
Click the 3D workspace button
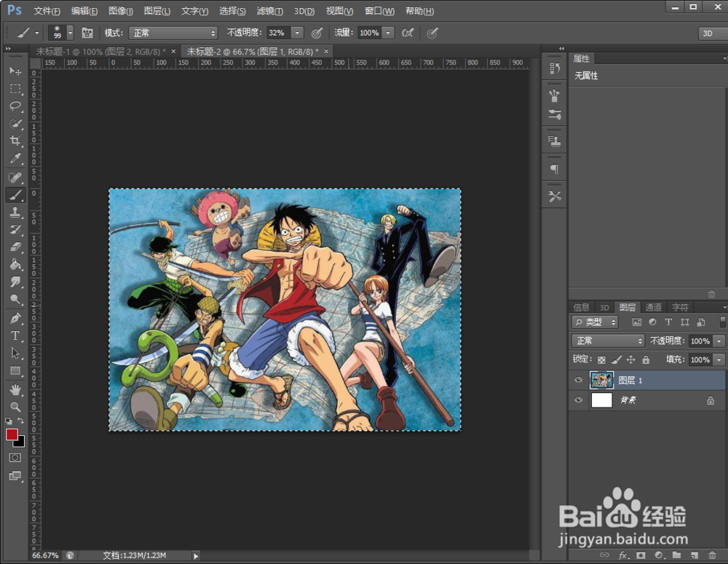click(x=712, y=33)
